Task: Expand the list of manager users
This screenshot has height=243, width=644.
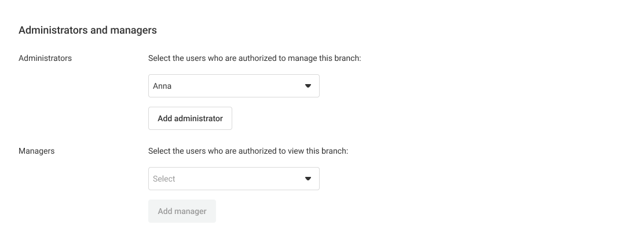Action: (308, 179)
